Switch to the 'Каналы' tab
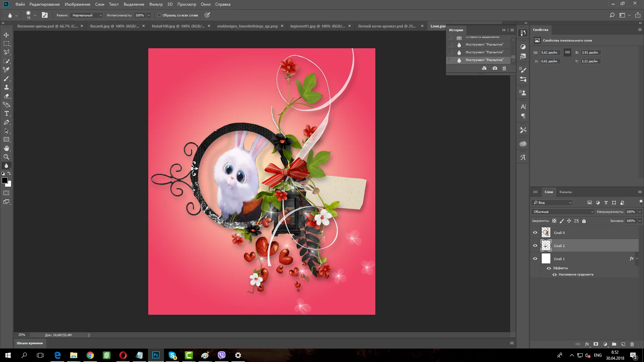 click(x=566, y=192)
